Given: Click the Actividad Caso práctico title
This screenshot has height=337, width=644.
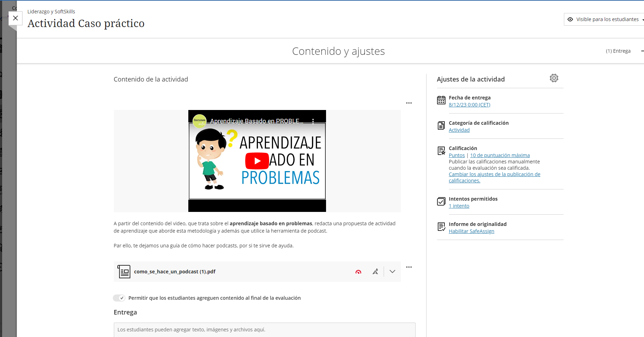Looking at the screenshot, I should 86,23.
